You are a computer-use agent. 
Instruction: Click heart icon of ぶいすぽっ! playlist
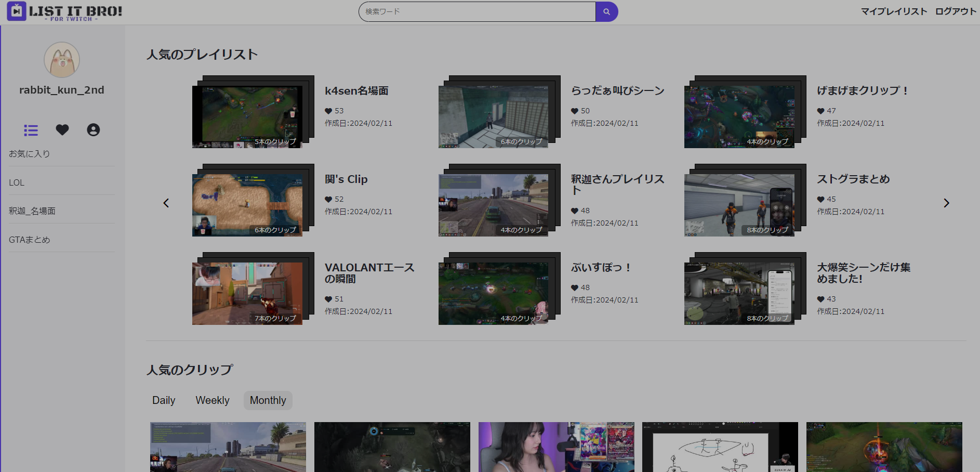pyautogui.click(x=575, y=287)
